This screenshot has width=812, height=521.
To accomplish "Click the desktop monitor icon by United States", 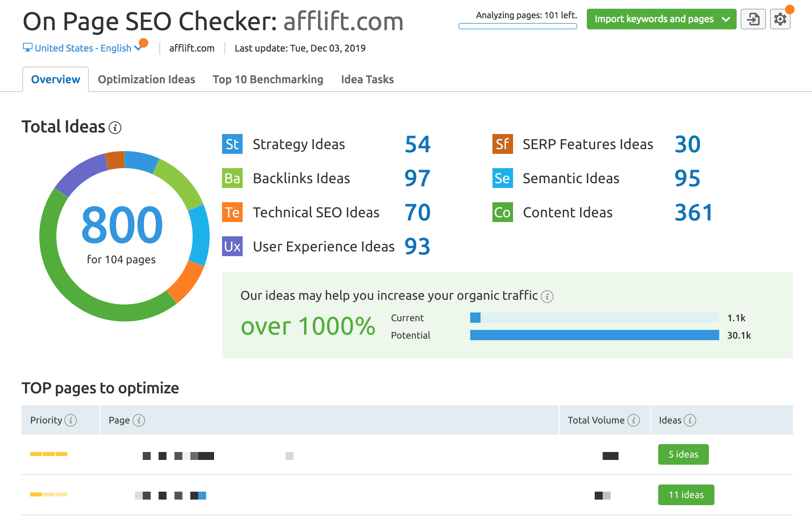I will click(x=27, y=48).
